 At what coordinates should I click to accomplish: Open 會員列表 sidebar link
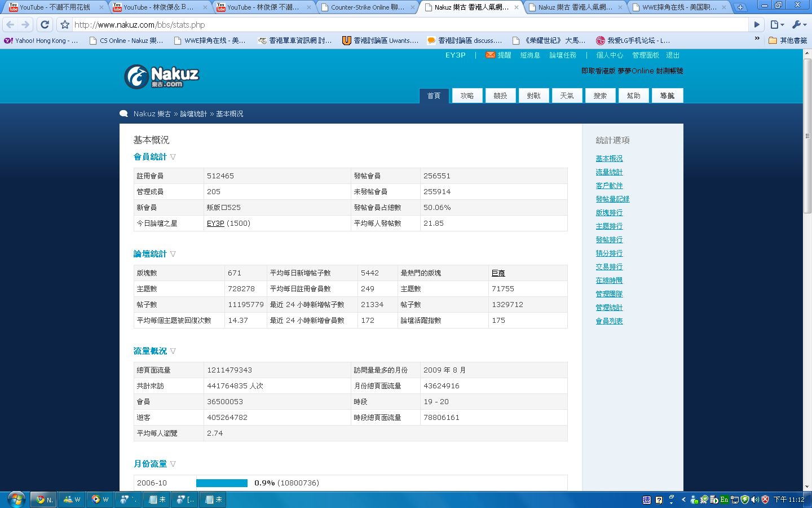point(609,321)
